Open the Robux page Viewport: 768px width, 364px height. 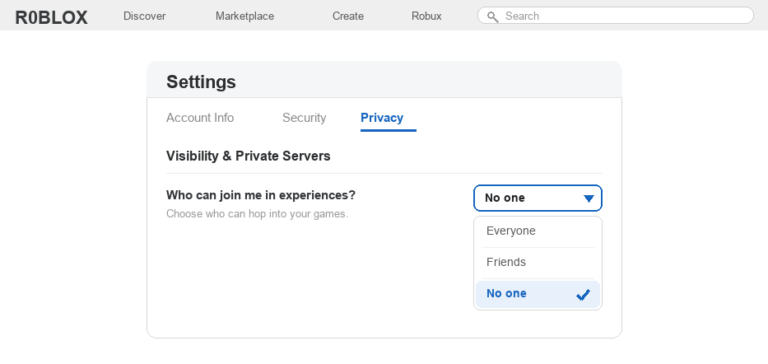[x=426, y=16]
